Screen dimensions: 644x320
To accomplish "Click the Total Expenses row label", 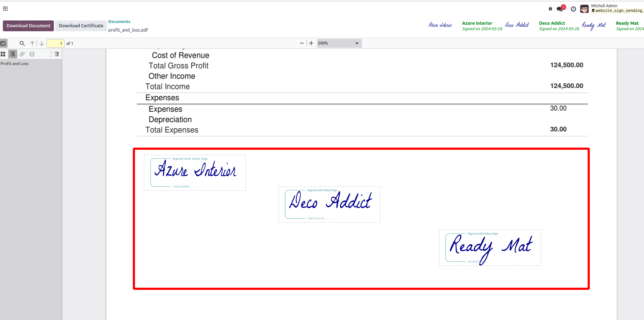I will [172, 130].
